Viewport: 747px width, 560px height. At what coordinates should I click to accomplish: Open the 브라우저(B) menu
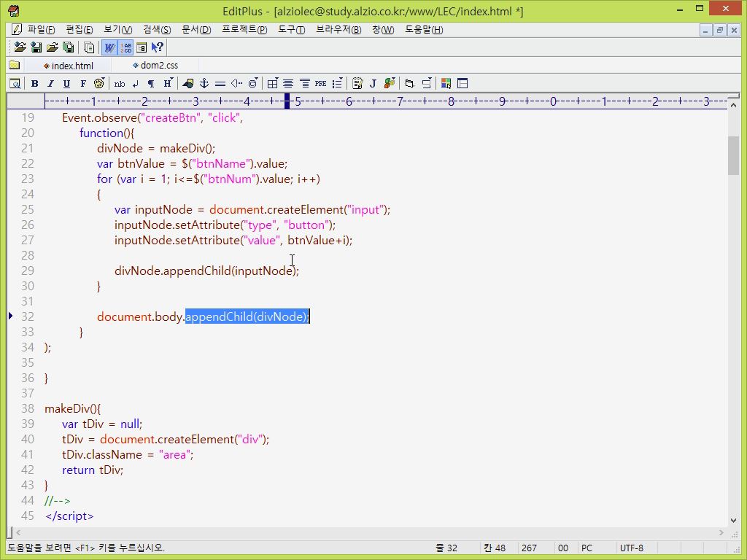click(x=338, y=29)
